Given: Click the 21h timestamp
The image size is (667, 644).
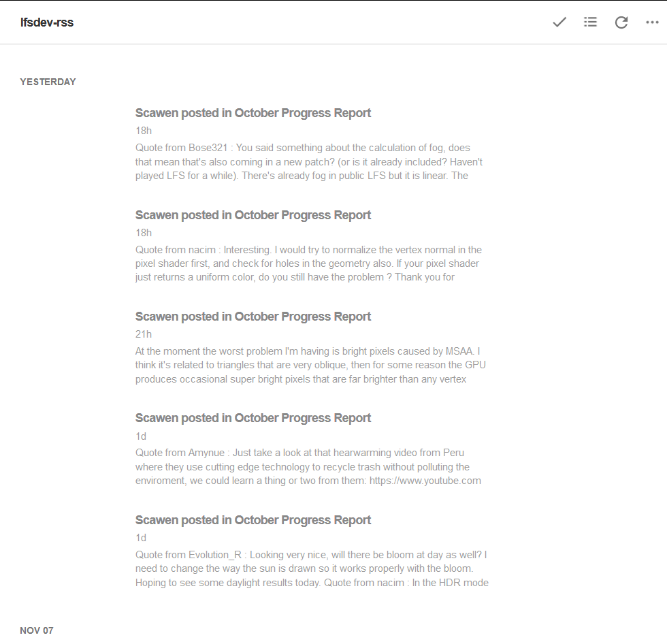Looking at the screenshot, I should 144,334.
